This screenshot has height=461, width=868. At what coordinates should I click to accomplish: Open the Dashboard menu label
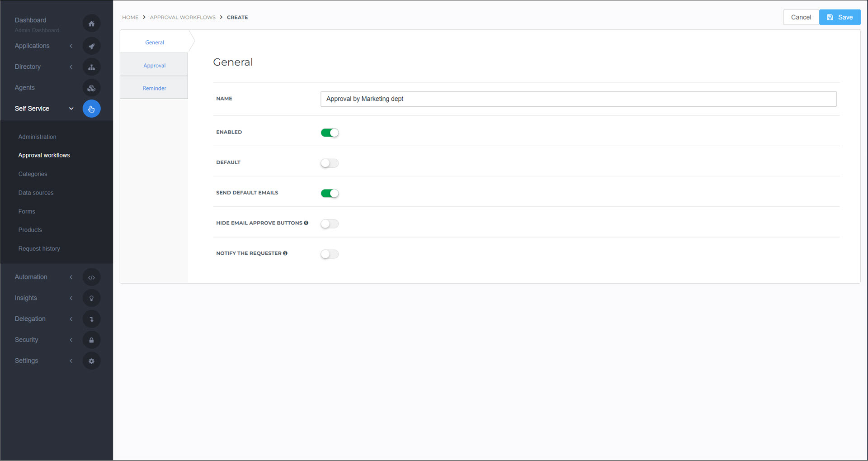30,20
